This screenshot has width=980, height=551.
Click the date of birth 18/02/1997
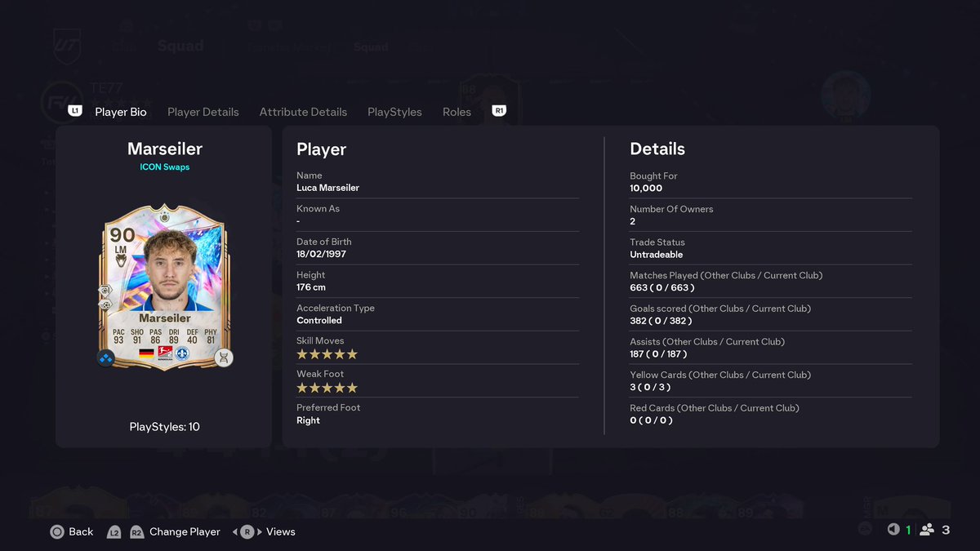[x=322, y=254]
